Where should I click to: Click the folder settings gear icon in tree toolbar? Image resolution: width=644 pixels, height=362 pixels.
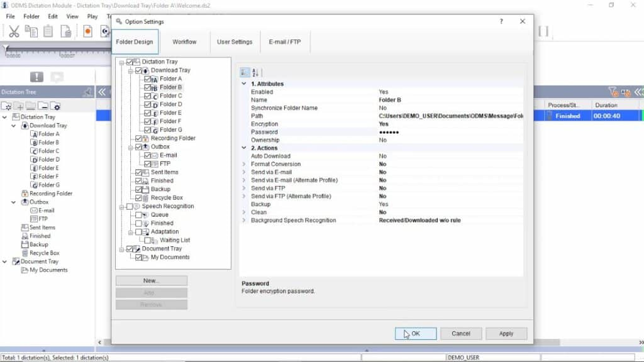coord(55,106)
